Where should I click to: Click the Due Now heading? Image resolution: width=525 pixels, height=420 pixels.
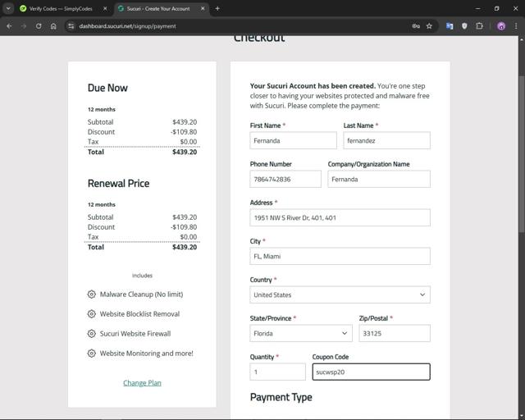click(x=107, y=88)
